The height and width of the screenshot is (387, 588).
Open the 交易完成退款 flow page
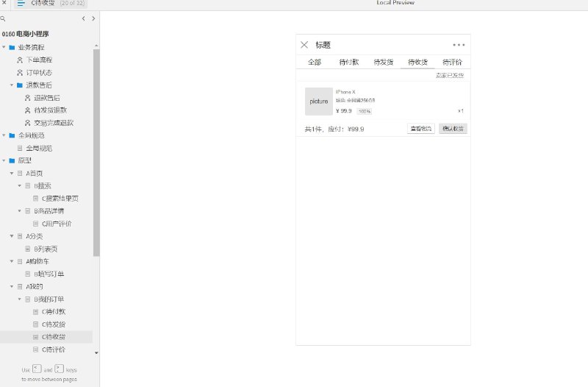click(x=54, y=123)
